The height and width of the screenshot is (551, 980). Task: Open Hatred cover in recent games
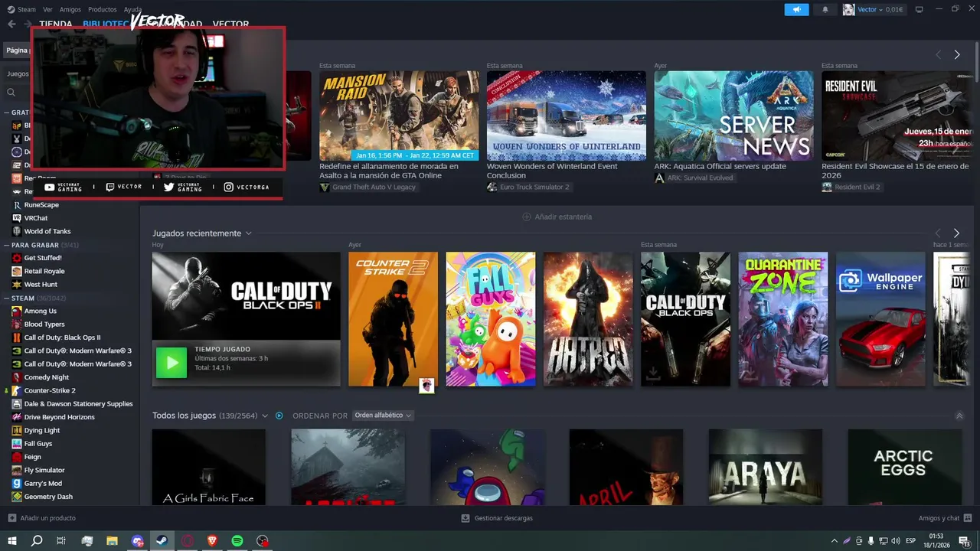[588, 319]
